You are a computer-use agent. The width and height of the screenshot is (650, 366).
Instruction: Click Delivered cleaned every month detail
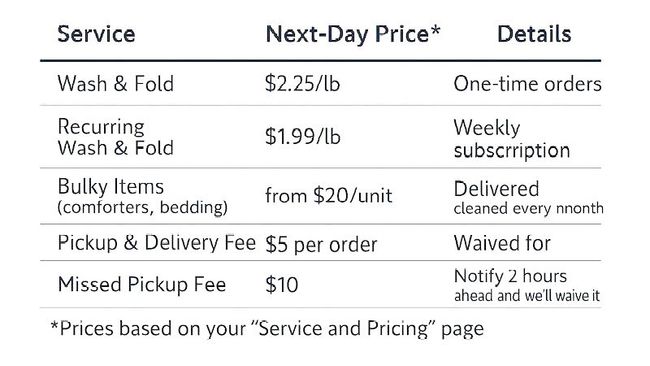click(529, 198)
